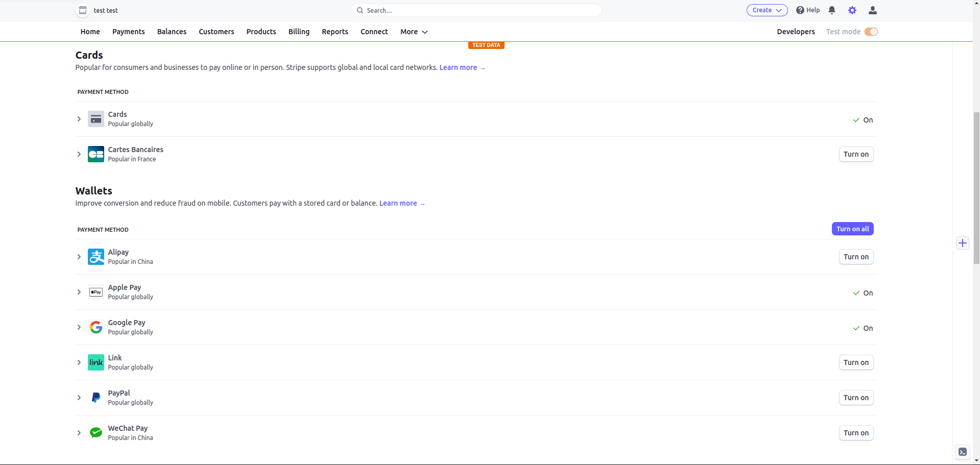
Task: Click the Google Pay On status
Action: (863, 328)
